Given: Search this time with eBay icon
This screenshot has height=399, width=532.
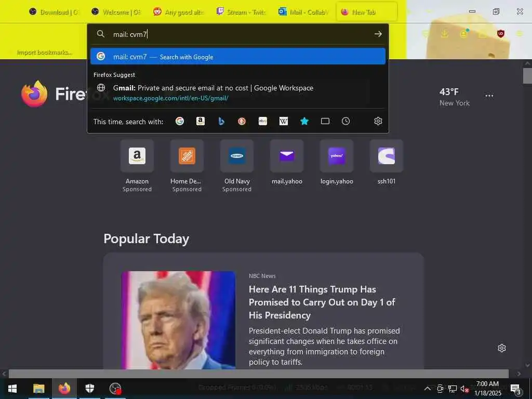Looking at the screenshot, I should pyautogui.click(x=263, y=121).
